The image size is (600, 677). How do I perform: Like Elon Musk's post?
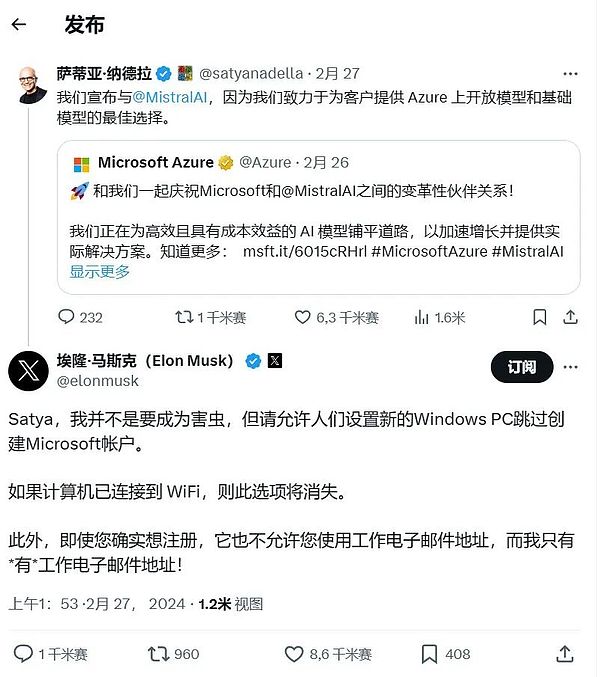coord(294,654)
